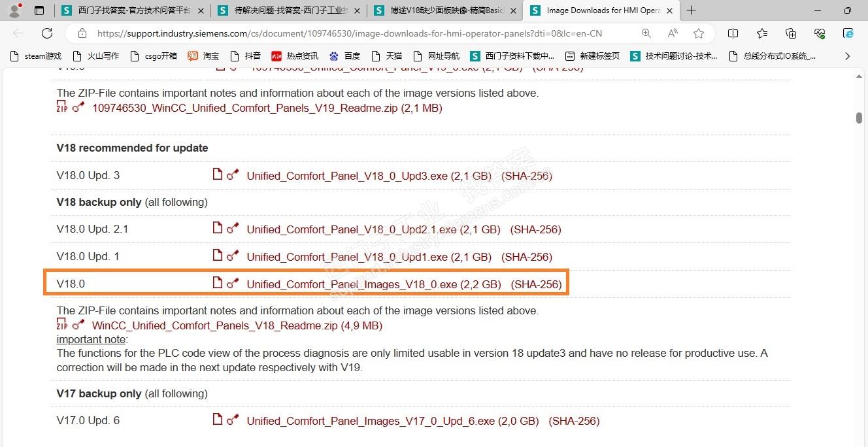
Task: Open the 新建标签页 bookmark
Action: [x=592, y=56]
